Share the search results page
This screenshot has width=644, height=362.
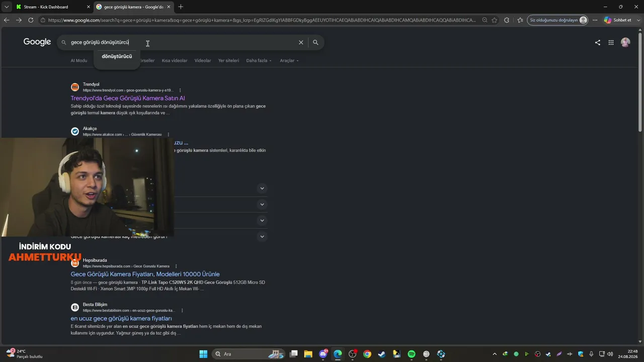pyautogui.click(x=598, y=43)
